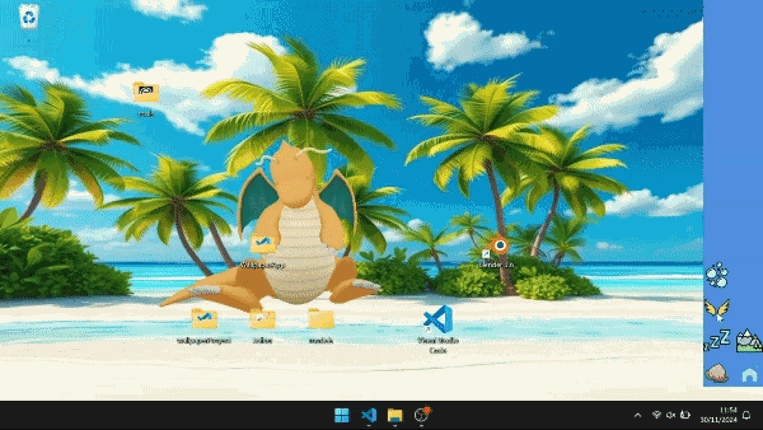Click the house home icon in panel
Image resolution: width=763 pixels, height=430 pixels.
(749, 375)
